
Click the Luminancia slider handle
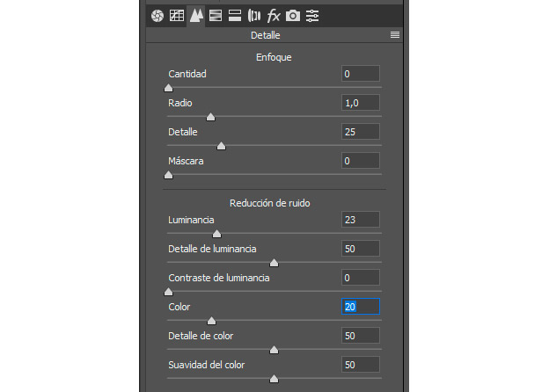(216, 234)
